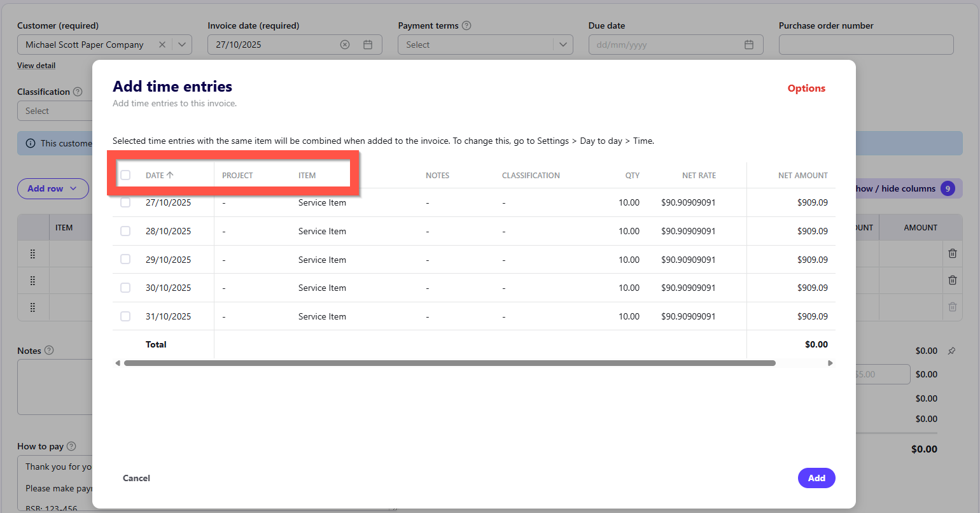The image size is (980, 513).
Task: Select the 31/10/2025 time entry checkbox
Action: (125, 316)
